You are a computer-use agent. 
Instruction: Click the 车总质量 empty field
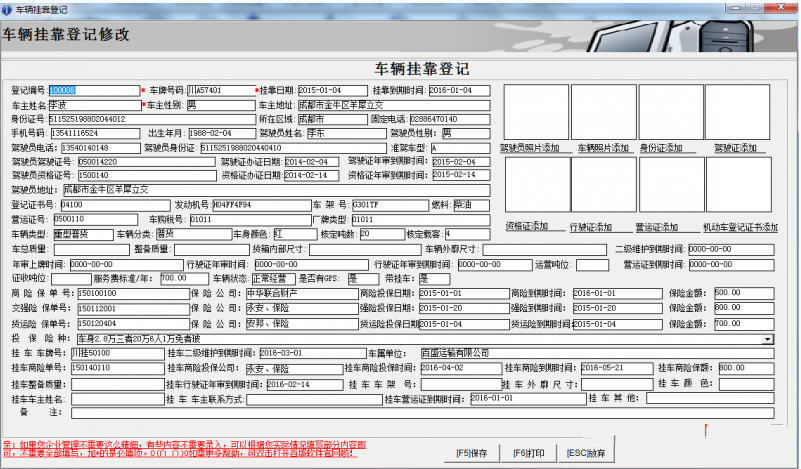click(91, 249)
